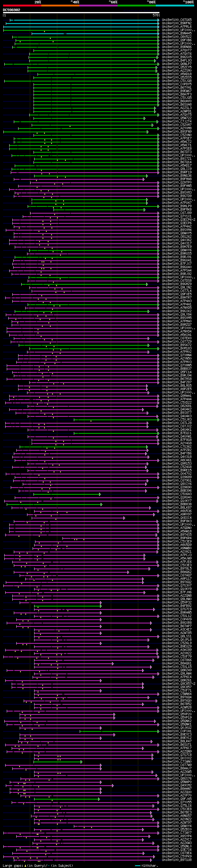Select label UniRef100_A2Y4G8

pos(177,443)
